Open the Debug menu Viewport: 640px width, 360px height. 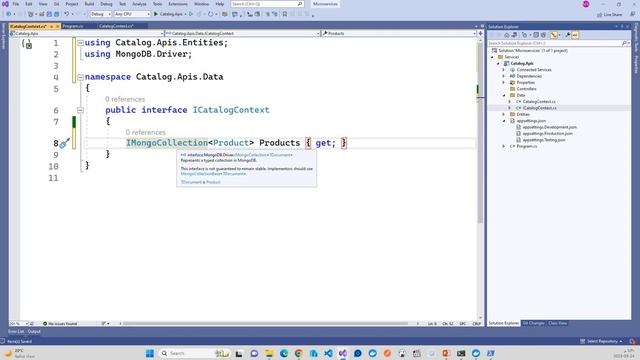pos(106,4)
